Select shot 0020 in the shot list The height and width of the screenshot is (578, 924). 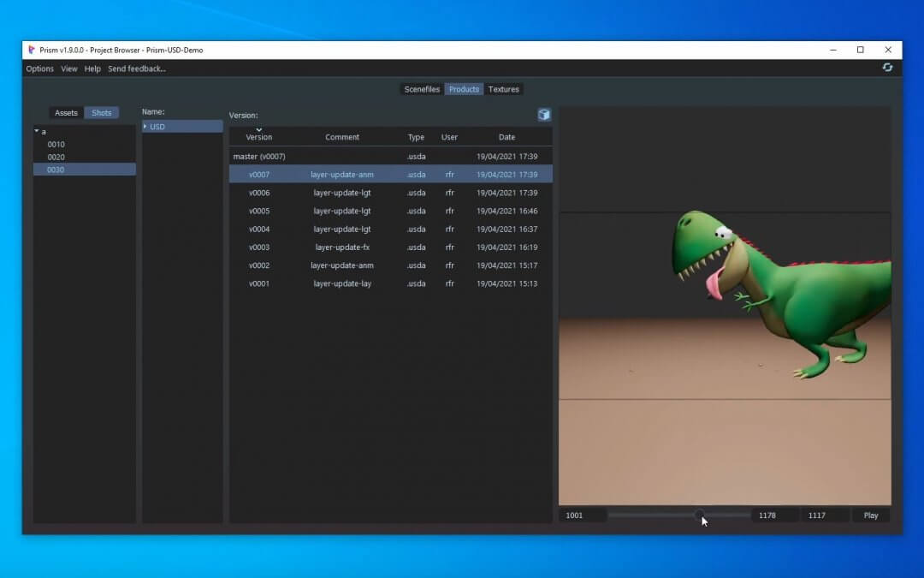click(x=56, y=157)
